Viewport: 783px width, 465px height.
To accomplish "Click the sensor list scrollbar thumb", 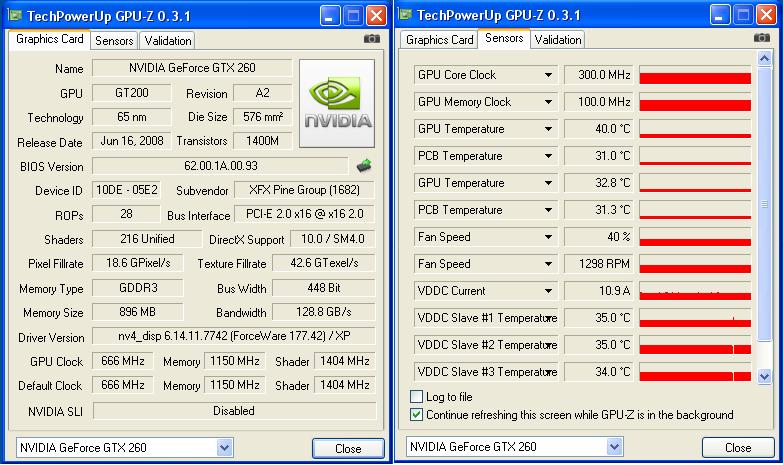I will point(764,204).
